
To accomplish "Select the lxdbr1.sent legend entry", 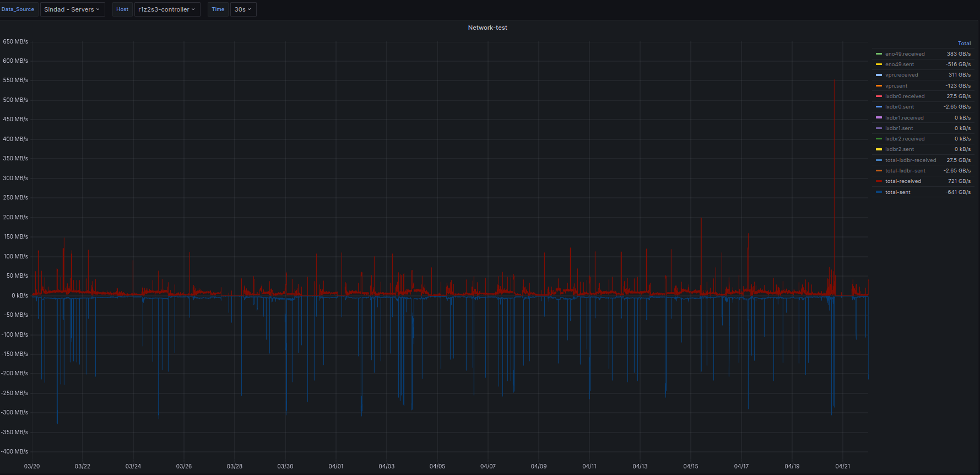I will coord(898,128).
